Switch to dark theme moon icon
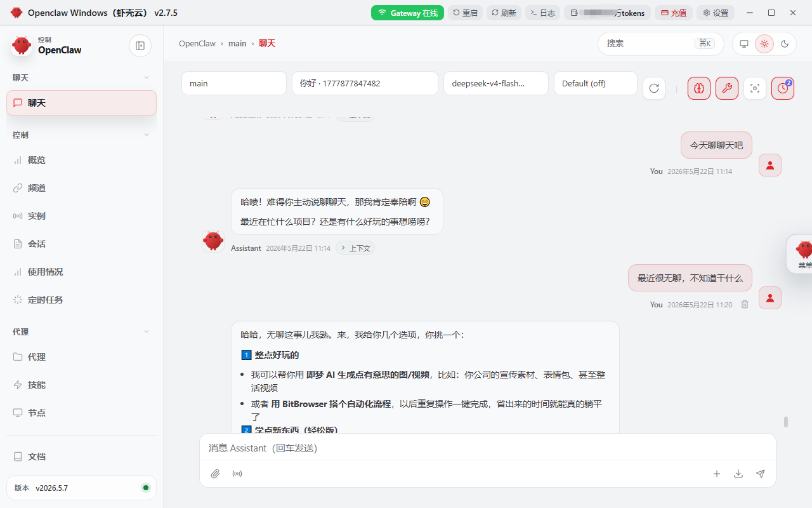The image size is (812, 508). click(785, 44)
